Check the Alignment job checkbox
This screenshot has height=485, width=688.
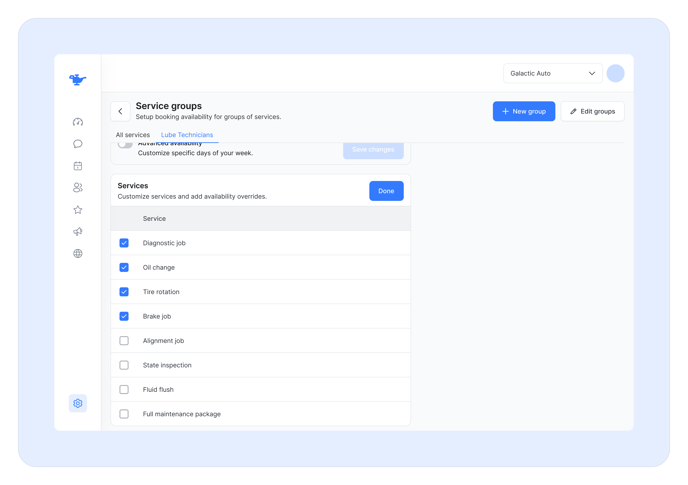124,341
